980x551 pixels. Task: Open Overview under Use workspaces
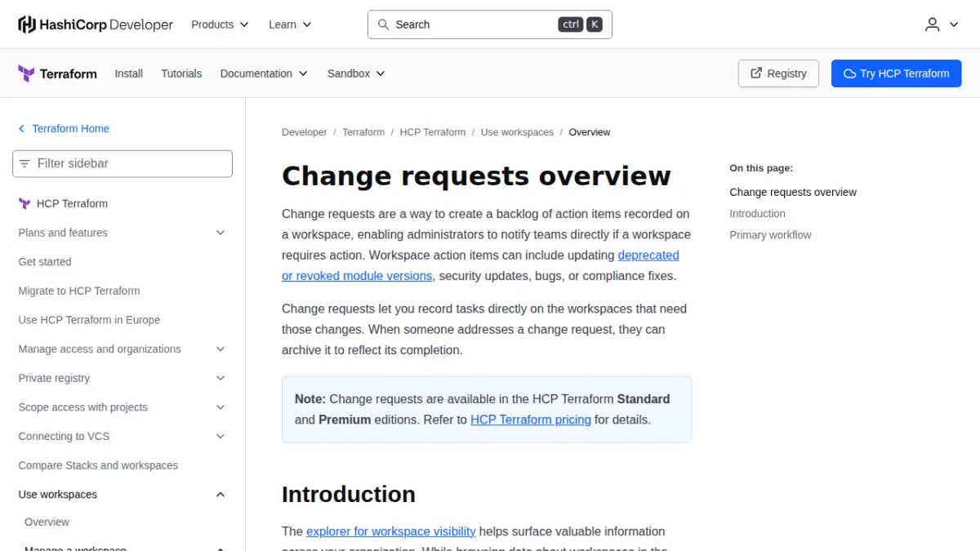point(47,522)
